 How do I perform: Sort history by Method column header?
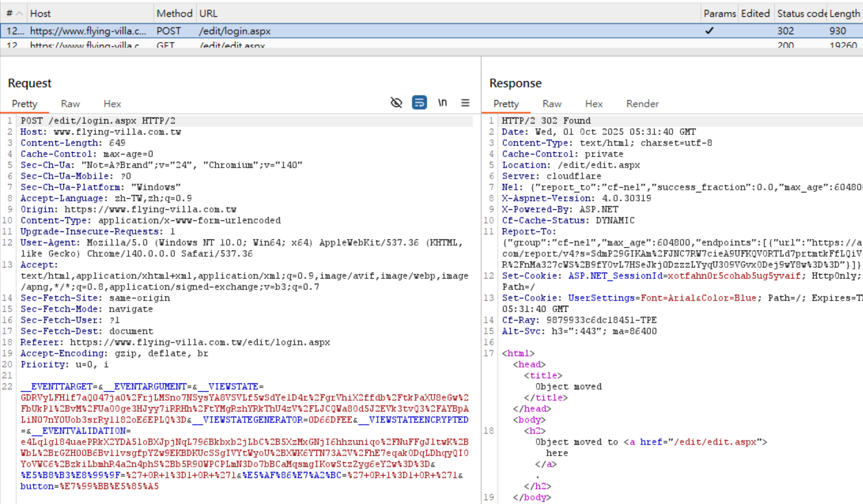(174, 14)
